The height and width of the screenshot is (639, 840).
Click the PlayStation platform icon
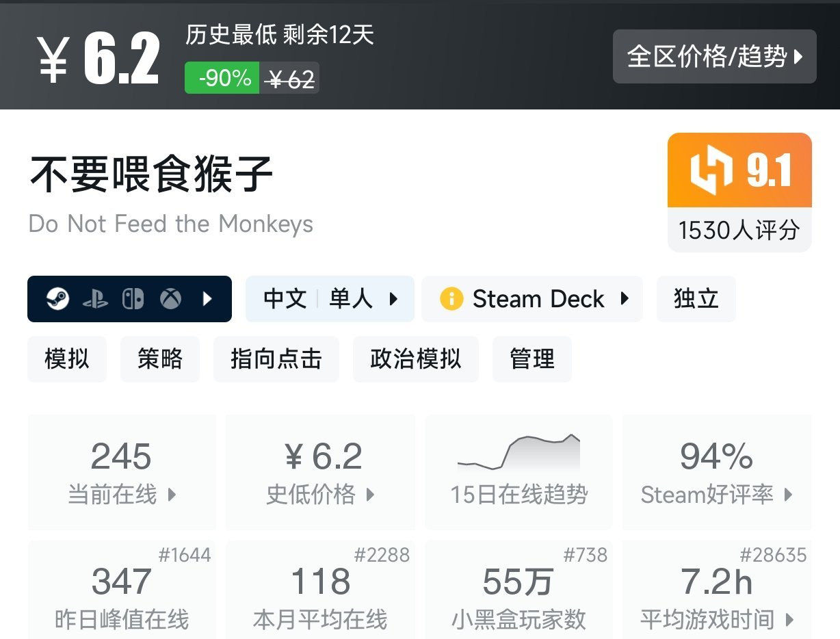[x=95, y=299]
